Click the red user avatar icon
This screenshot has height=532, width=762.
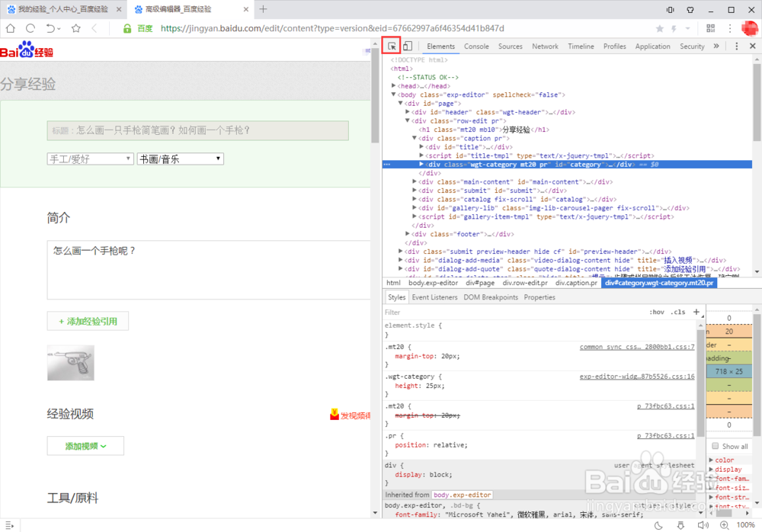(750, 28)
